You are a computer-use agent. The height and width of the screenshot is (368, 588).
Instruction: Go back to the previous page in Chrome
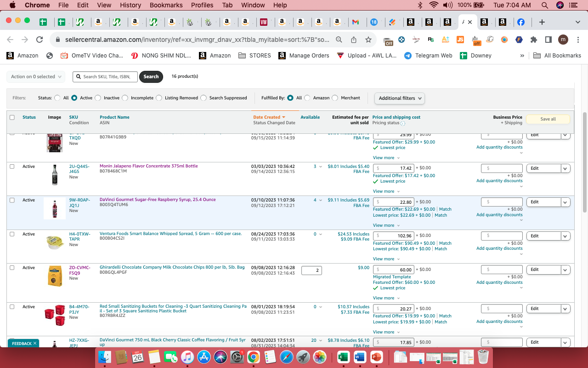10,40
